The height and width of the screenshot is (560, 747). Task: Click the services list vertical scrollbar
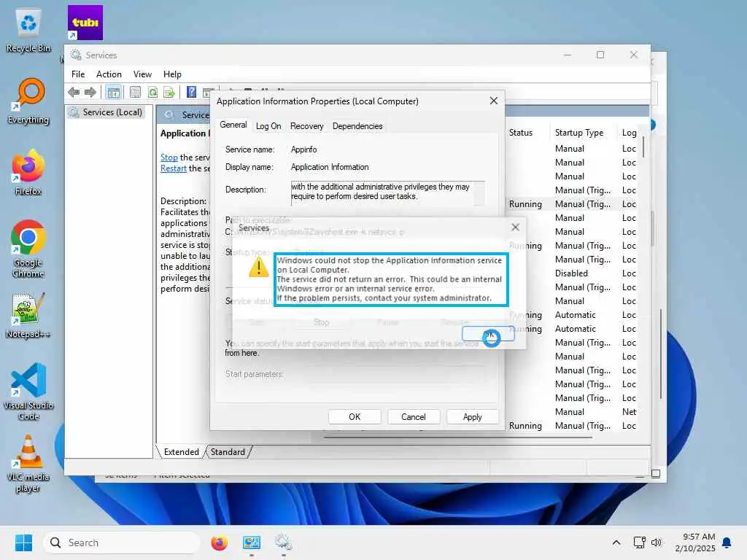(643, 147)
